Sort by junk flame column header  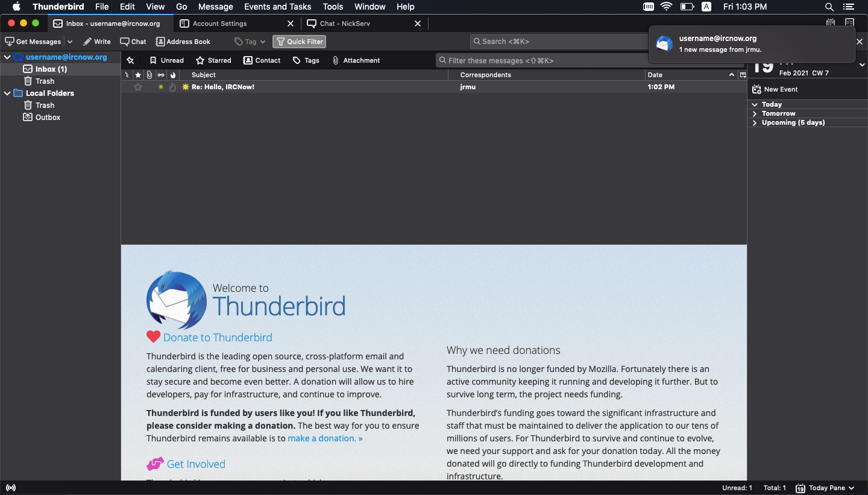pyautogui.click(x=173, y=75)
